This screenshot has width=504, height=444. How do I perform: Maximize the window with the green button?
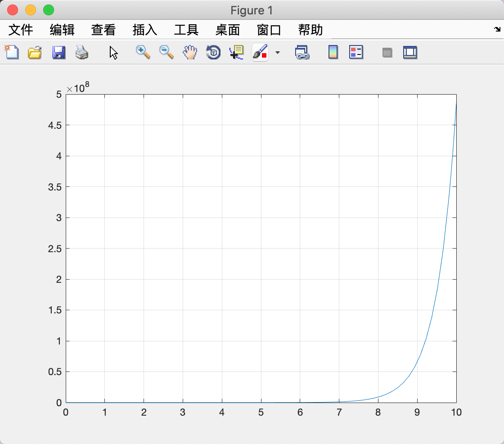tap(49, 10)
